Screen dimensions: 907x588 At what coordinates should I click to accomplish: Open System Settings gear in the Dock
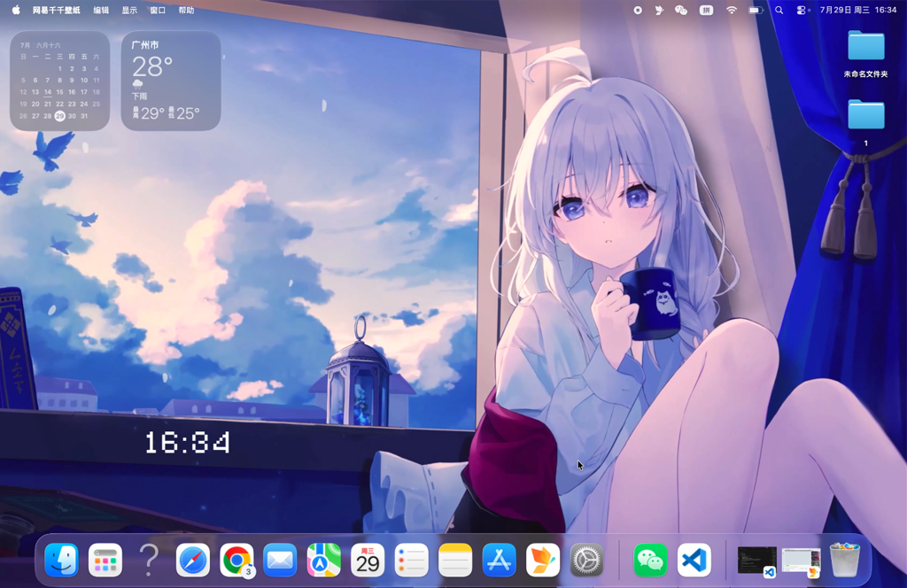click(x=586, y=560)
